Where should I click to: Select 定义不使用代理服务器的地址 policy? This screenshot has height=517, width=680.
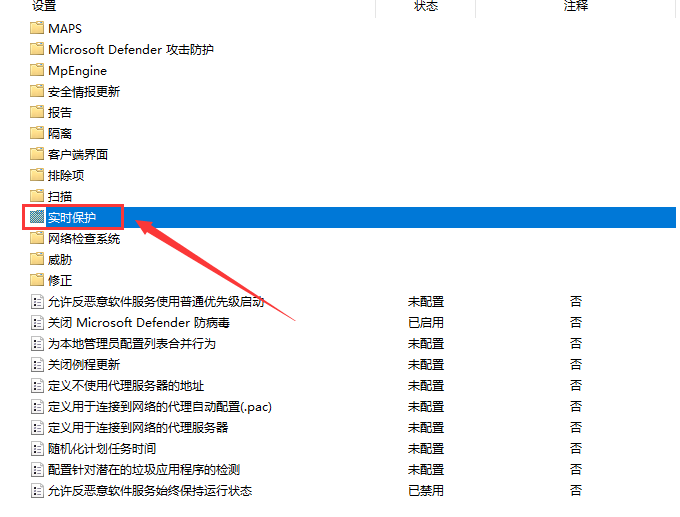(127, 385)
